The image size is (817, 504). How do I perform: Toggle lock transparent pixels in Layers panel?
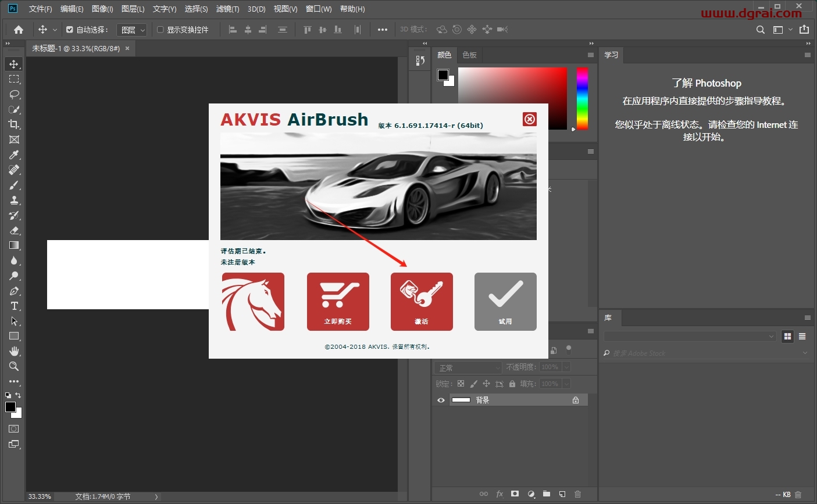461,384
